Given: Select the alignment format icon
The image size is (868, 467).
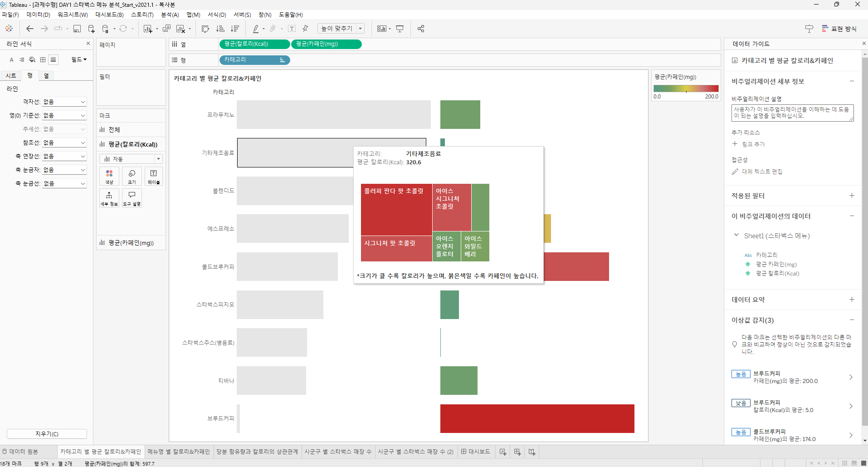Looking at the screenshot, I should 22,59.
